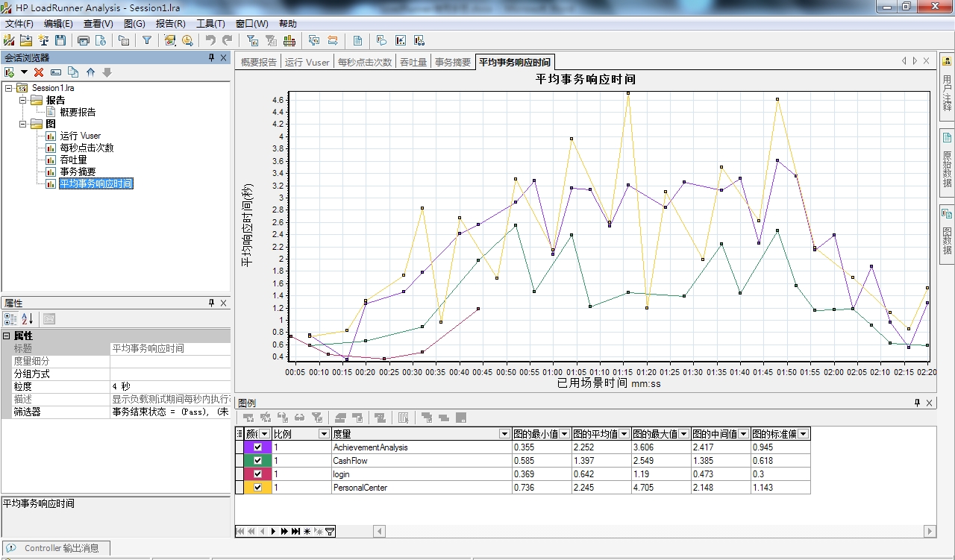
Task: Collapse the 图 folder tree node
Action: click(x=22, y=124)
